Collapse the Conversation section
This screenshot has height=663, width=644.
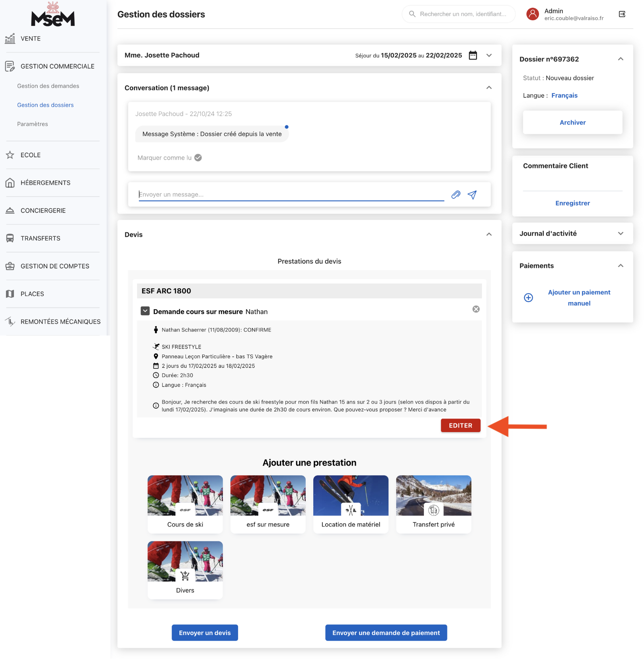[489, 88]
